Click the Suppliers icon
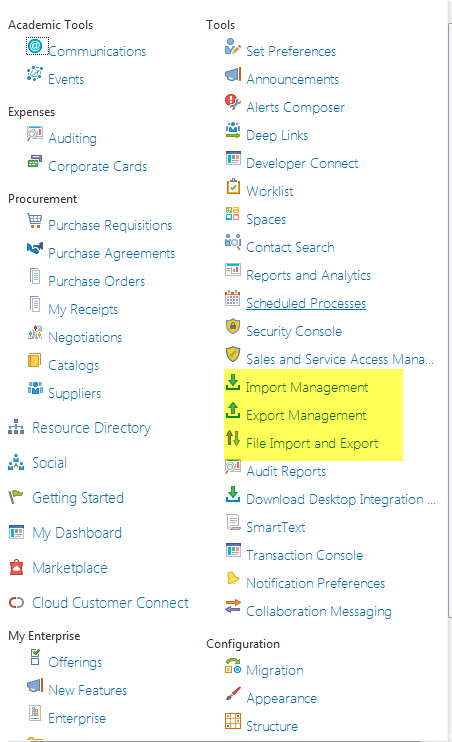452x742 pixels. 35,388
